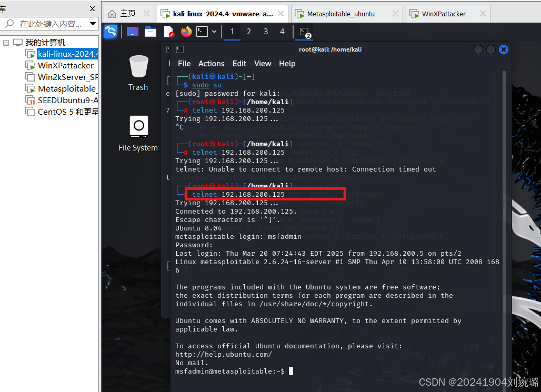Open the Actions menu in terminal

[211, 64]
